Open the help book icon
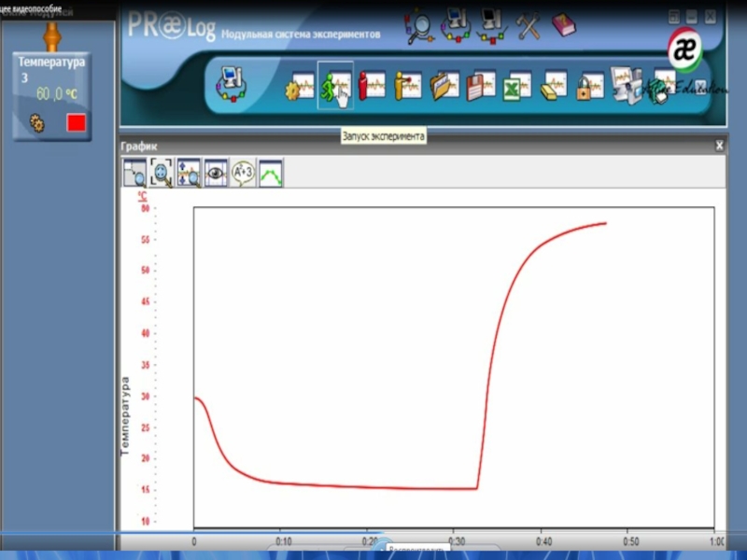Viewport: 747px width, 560px height. point(564,24)
